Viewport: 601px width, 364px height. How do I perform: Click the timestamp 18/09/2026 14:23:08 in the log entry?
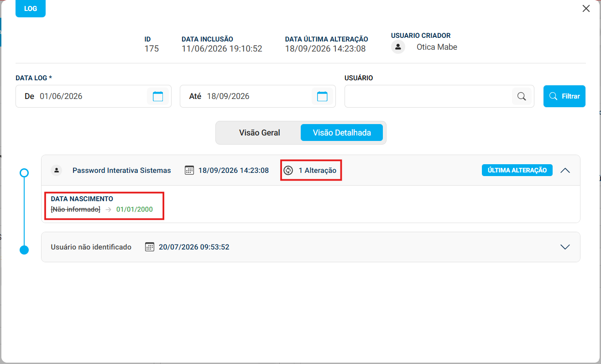click(234, 171)
